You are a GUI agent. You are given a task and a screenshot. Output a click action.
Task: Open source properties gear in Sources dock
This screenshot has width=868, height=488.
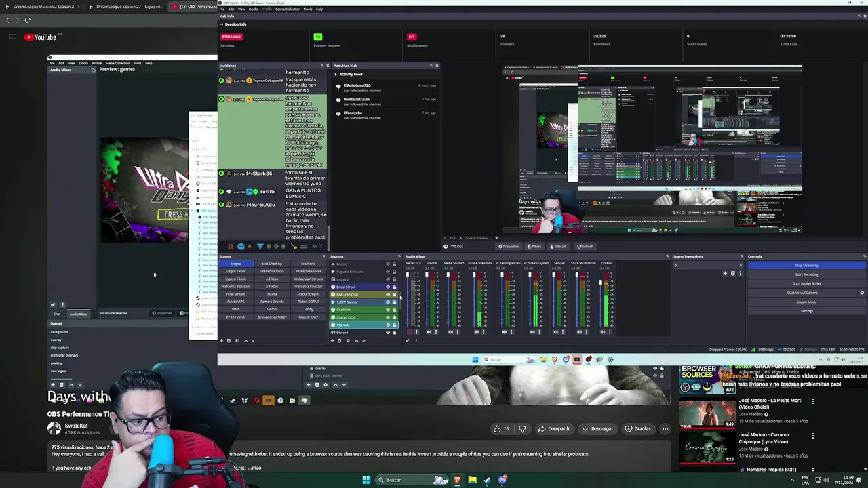(x=348, y=340)
